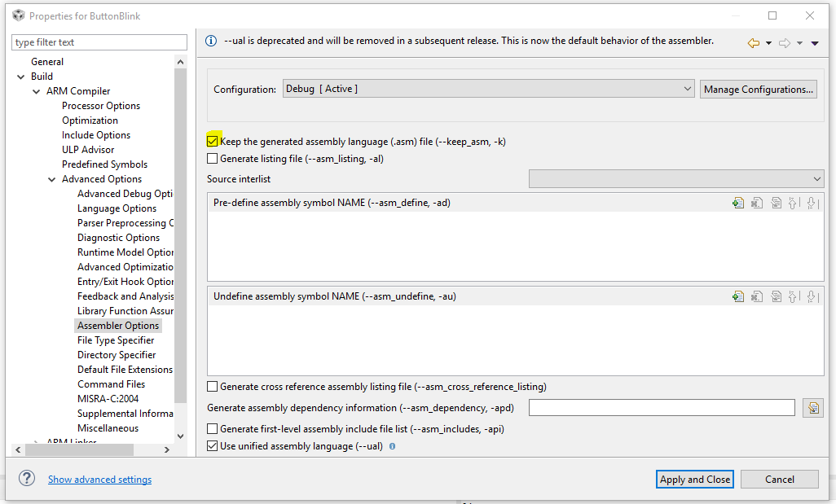Click Edit icon in Pre-define assembly symbol list
Image resolution: width=836 pixels, height=504 pixels.
coord(776,203)
